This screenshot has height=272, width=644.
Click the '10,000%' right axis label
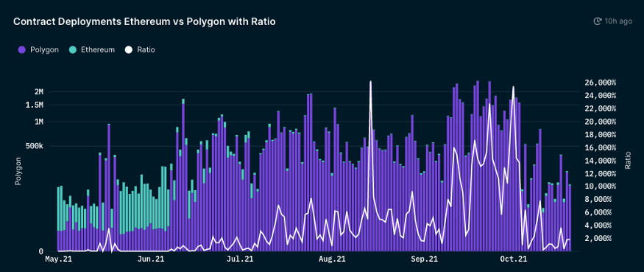coord(600,186)
